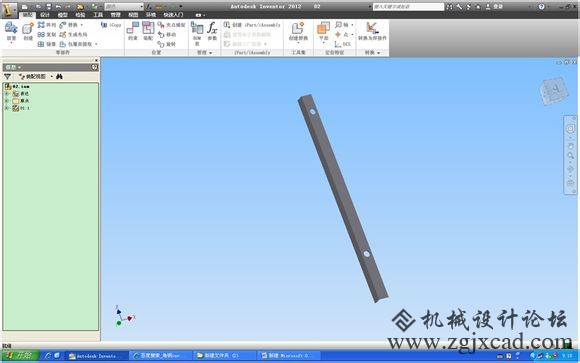
Task: Open the Bill of Materials (BOM) tool
Action: [197, 33]
